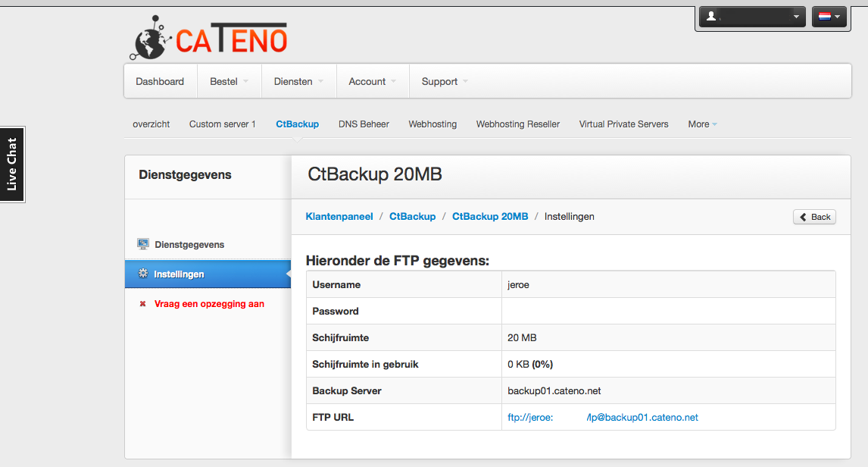This screenshot has width=868, height=467.
Task: Click the Back button
Action: (814, 217)
